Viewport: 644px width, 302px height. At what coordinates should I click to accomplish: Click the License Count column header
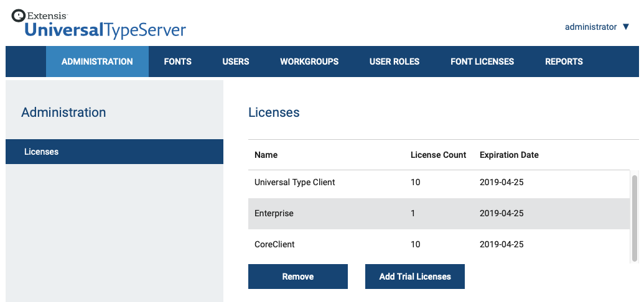[x=438, y=155]
